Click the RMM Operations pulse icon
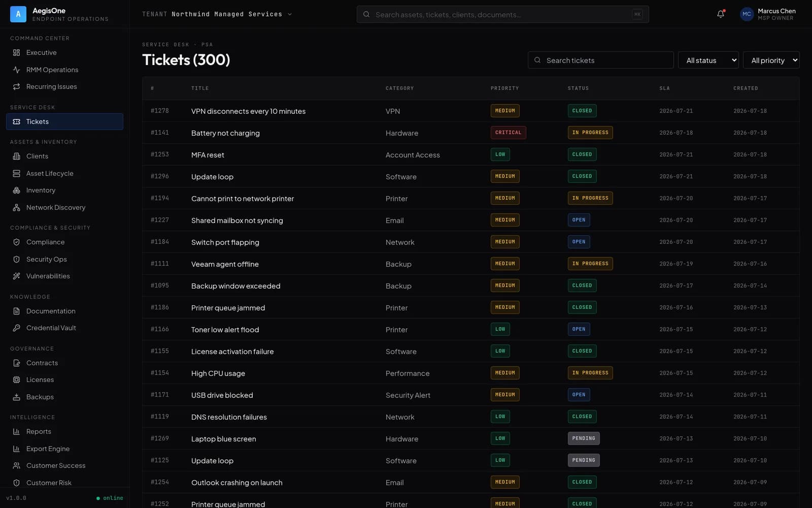This screenshot has width=812, height=508. [16, 70]
